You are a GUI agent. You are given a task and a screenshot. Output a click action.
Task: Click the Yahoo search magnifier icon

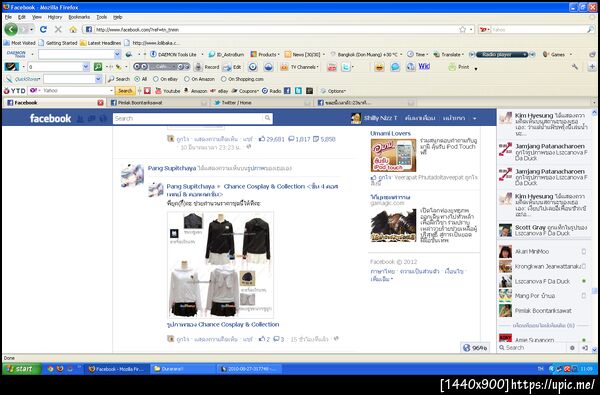pyautogui.click(x=590, y=29)
